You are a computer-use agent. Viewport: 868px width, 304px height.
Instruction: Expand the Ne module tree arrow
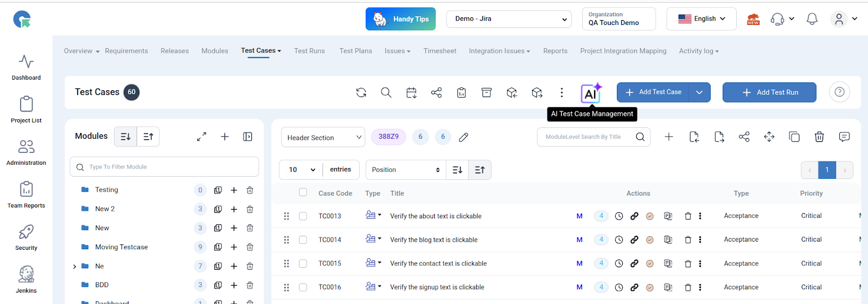pyautogui.click(x=74, y=267)
